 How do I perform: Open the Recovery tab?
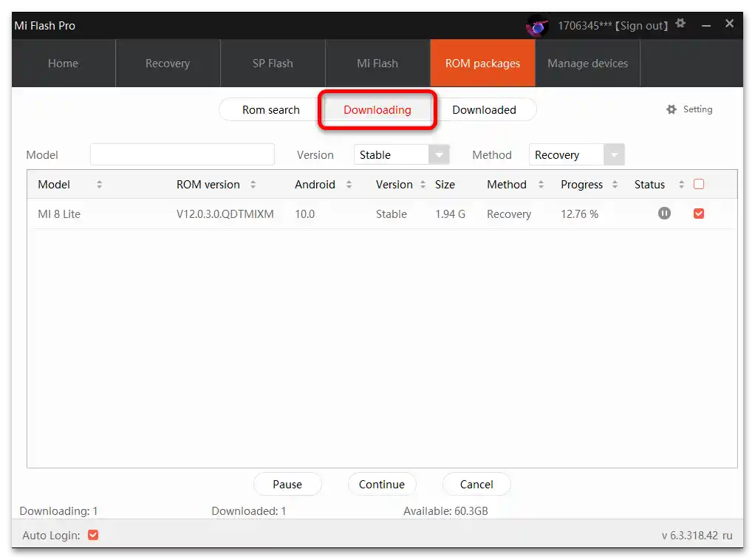(x=168, y=63)
